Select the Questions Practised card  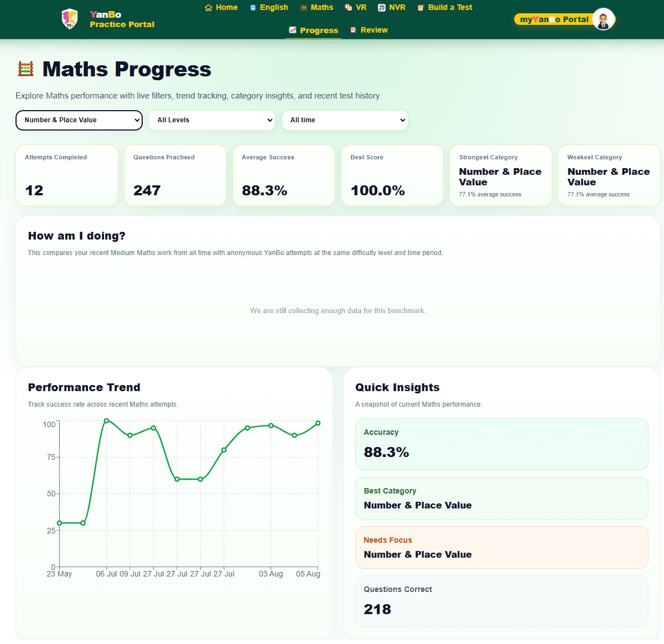tap(175, 175)
